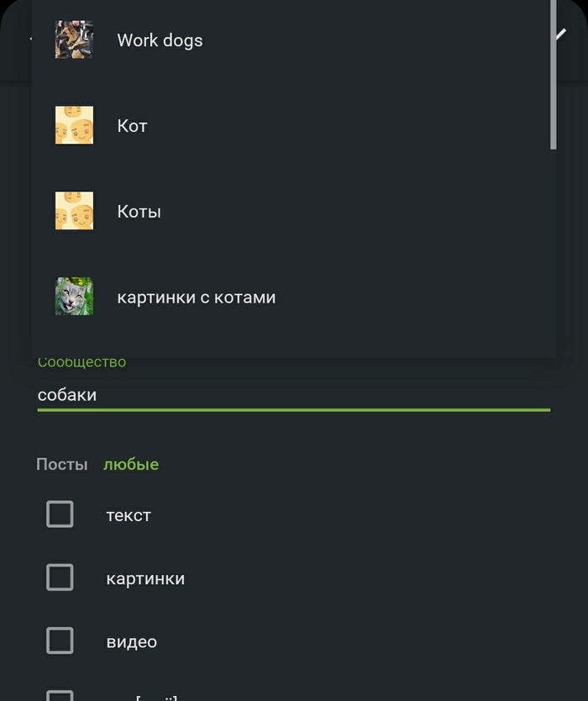Click the видео option label

pos(132,642)
